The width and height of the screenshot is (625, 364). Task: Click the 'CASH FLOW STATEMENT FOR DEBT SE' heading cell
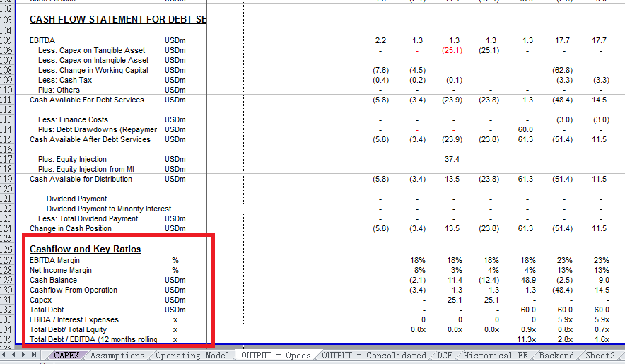tap(118, 19)
